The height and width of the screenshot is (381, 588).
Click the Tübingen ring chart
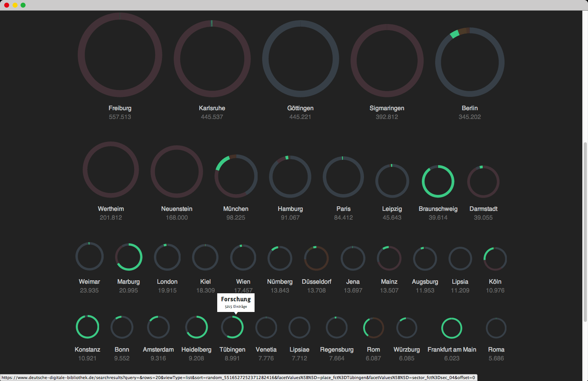coord(232,327)
